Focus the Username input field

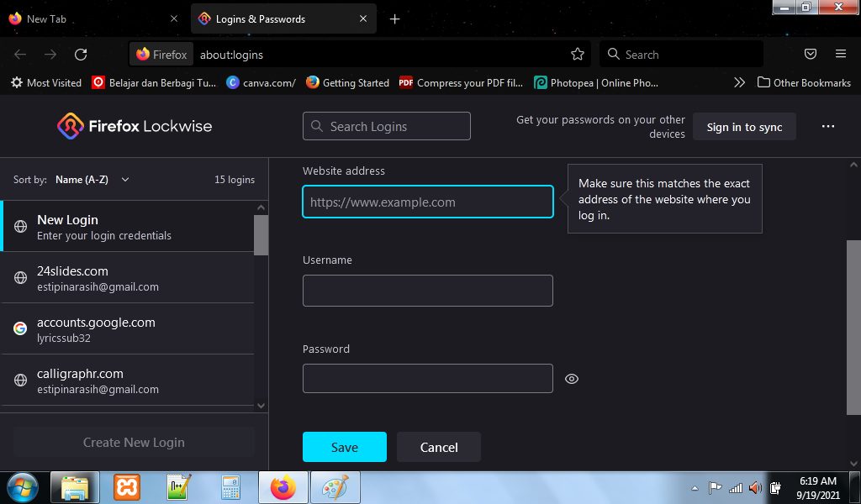(427, 291)
